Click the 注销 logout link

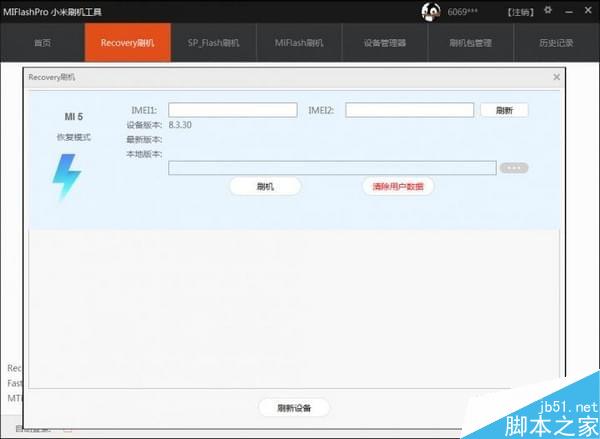520,12
